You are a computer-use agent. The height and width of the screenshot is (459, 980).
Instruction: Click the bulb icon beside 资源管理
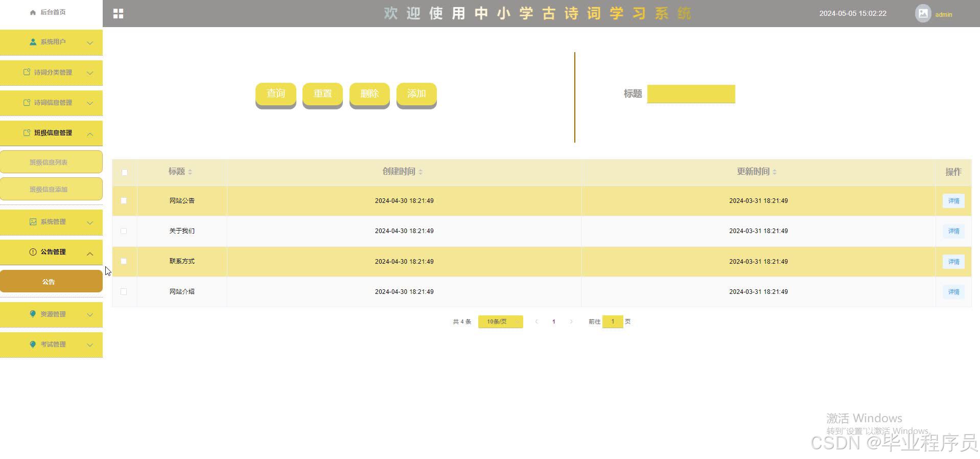33,314
